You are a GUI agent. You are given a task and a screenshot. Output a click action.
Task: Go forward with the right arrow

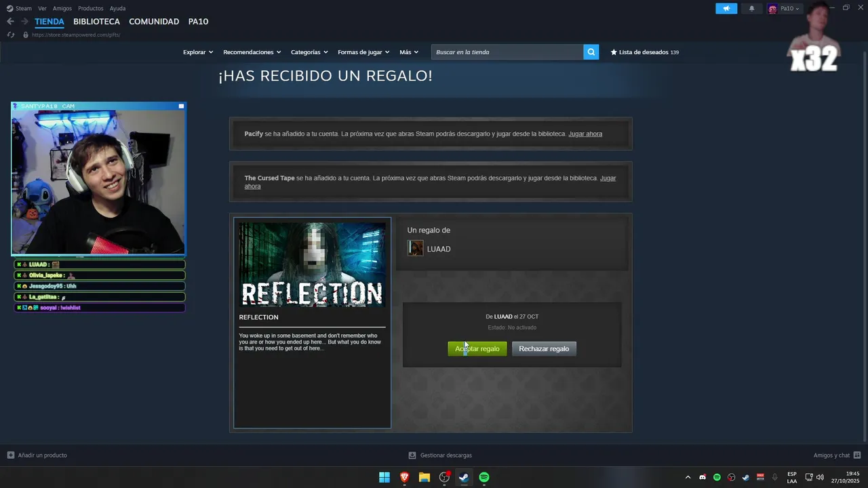(24, 22)
